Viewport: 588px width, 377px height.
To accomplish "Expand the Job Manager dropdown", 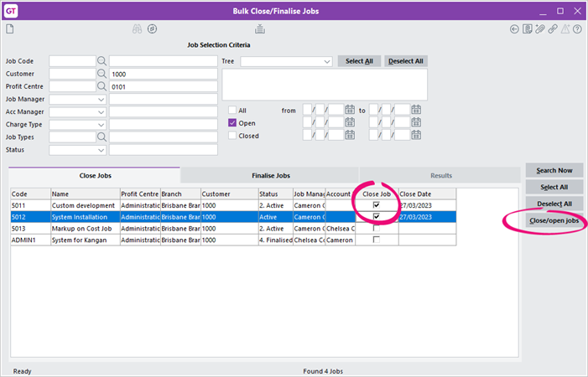I will 101,99.
